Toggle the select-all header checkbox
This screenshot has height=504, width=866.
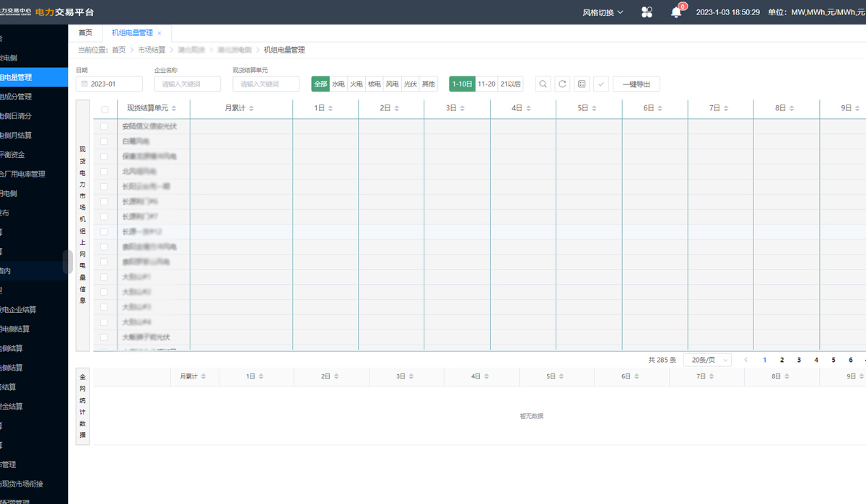coord(105,110)
